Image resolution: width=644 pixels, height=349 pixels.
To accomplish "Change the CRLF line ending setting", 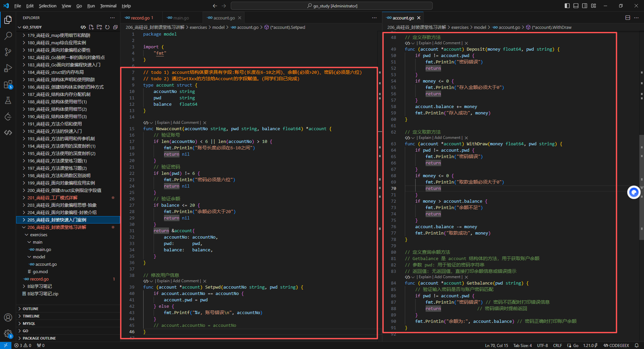I will pyautogui.click(x=557, y=345).
